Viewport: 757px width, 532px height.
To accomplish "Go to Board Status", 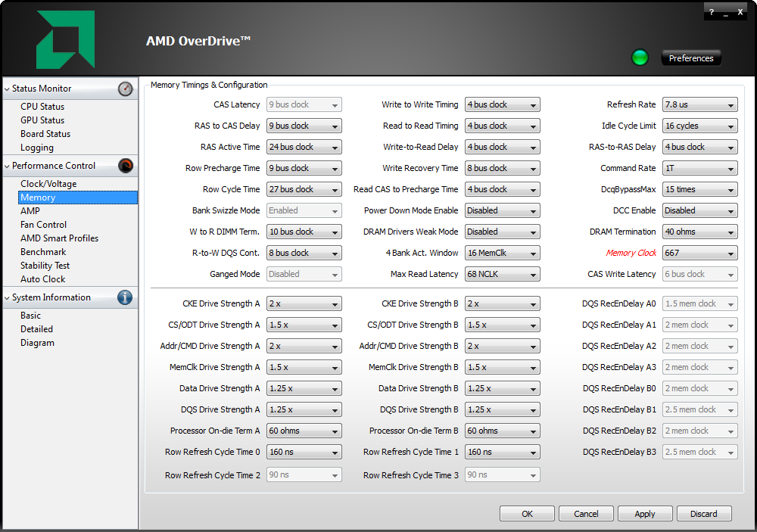I will [45, 134].
